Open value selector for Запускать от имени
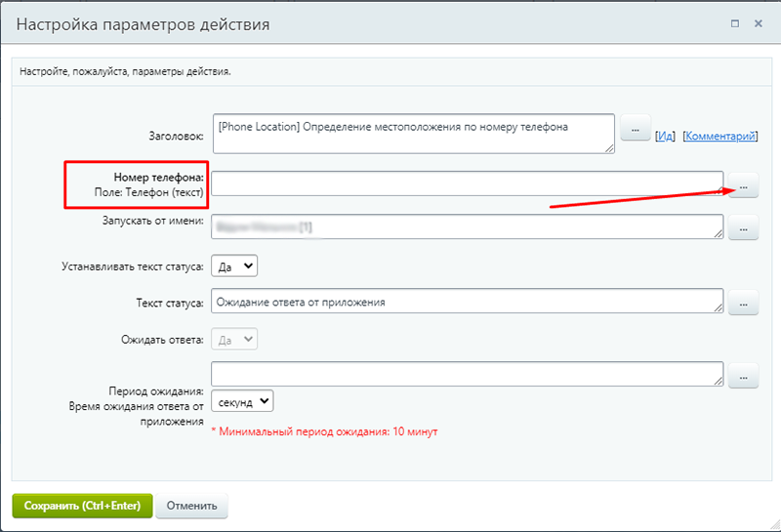781x532 pixels. [x=743, y=229]
